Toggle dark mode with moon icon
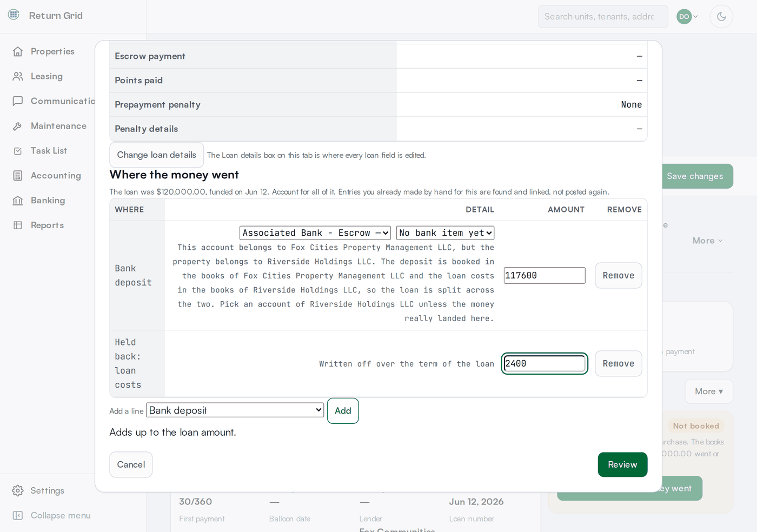 pos(721,16)
